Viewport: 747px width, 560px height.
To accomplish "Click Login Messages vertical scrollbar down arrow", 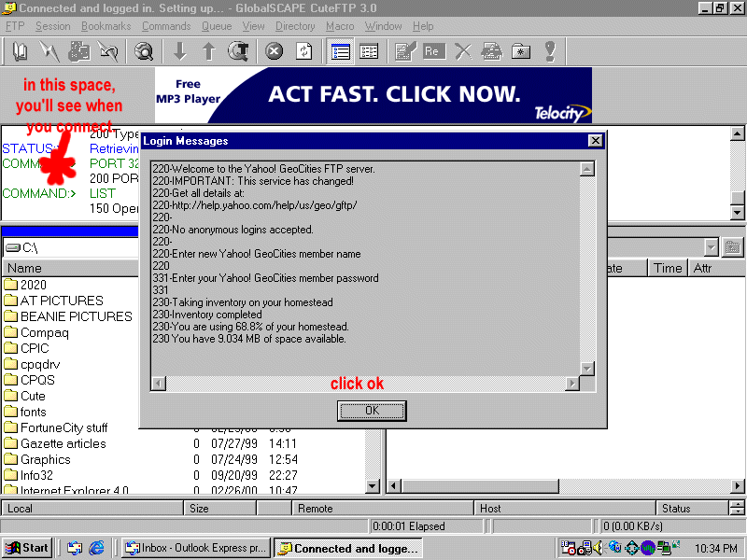I will (587, 368).
